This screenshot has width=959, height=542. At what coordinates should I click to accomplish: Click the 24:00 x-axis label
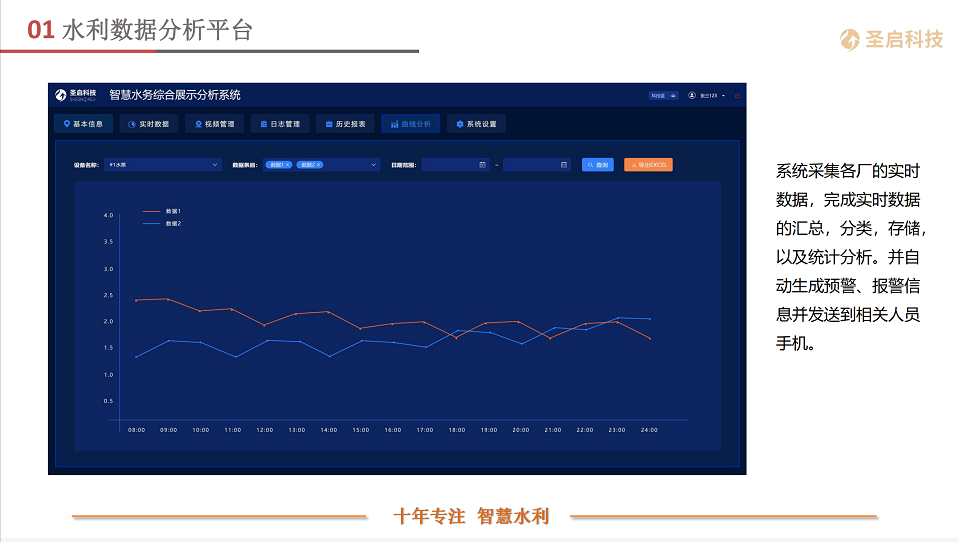click(649, 430)
